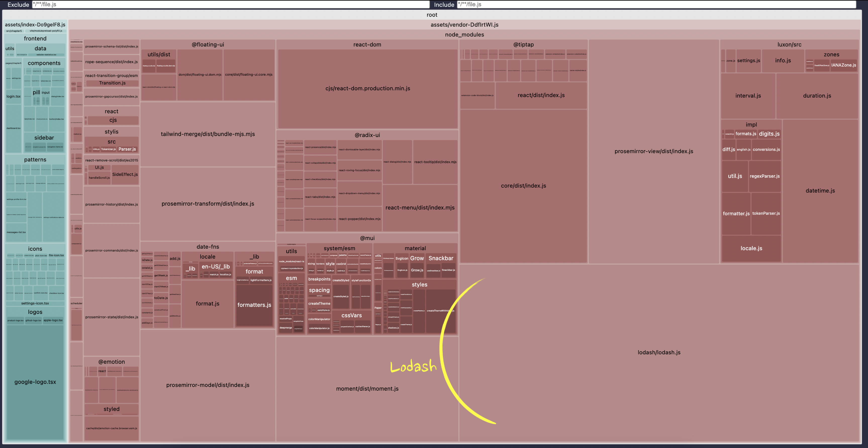Viewport: 868px width, 448px height.
Task: Click the Exclude filter input field
Action: pos(230,4)
